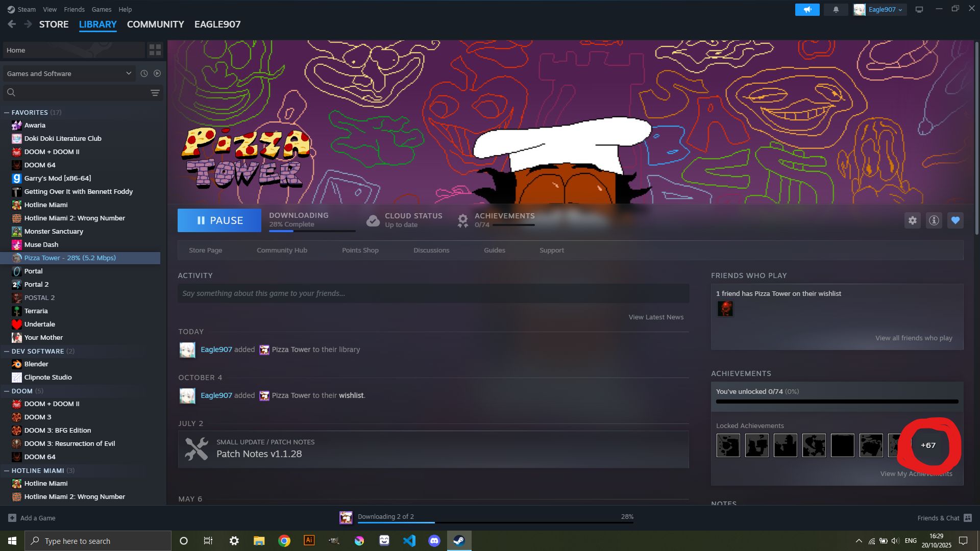980x551 pixels.
Task: Open the notifications bell
Action: tap(836, 10)
